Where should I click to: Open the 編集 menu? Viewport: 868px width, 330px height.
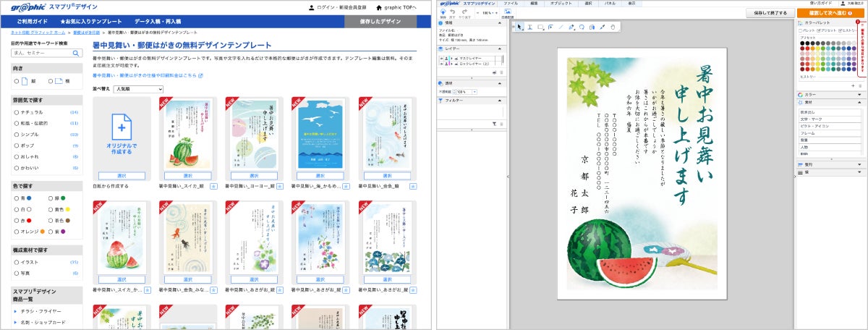[534, 4]
